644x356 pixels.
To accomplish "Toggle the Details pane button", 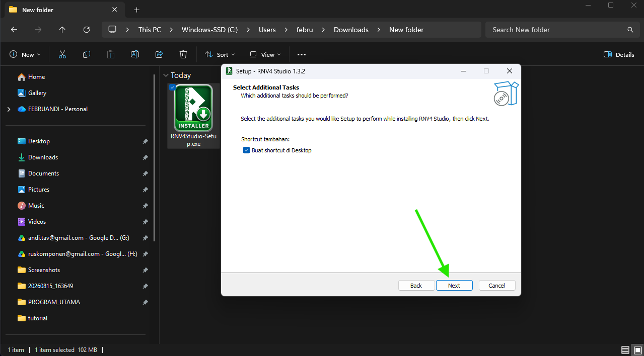I will coord(619,54).
